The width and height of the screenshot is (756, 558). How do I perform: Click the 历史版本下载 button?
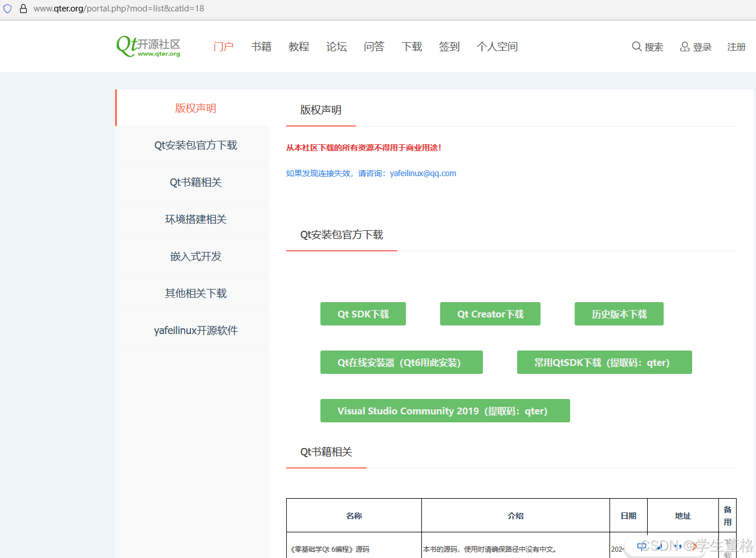tap(619, 314)
